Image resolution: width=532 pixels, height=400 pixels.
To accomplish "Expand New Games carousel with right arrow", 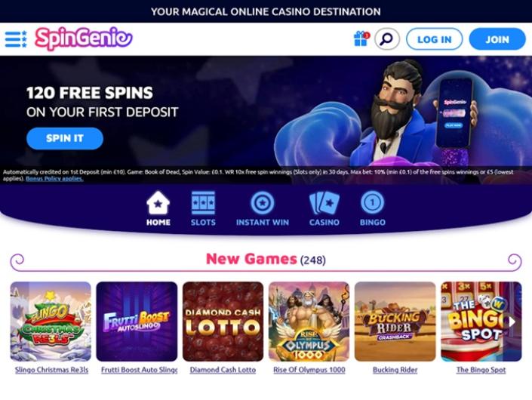I will pyautogui.click(x=512, y=322).
